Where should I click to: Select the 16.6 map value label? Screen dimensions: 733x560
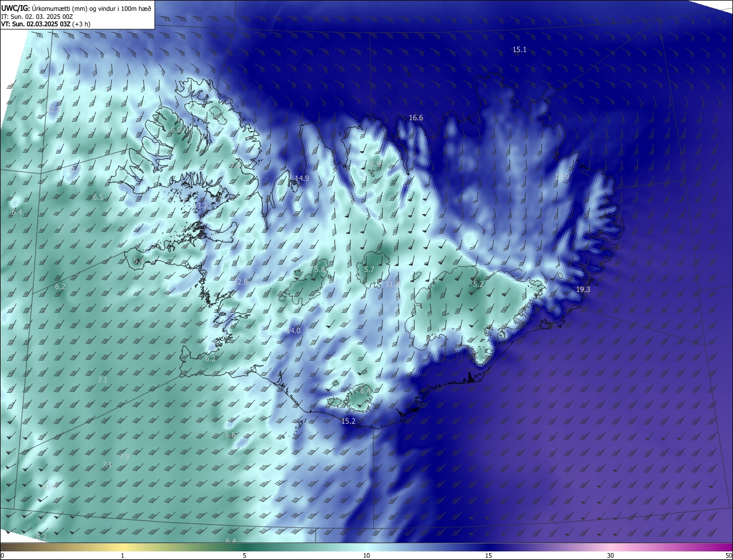pos(416,118)
